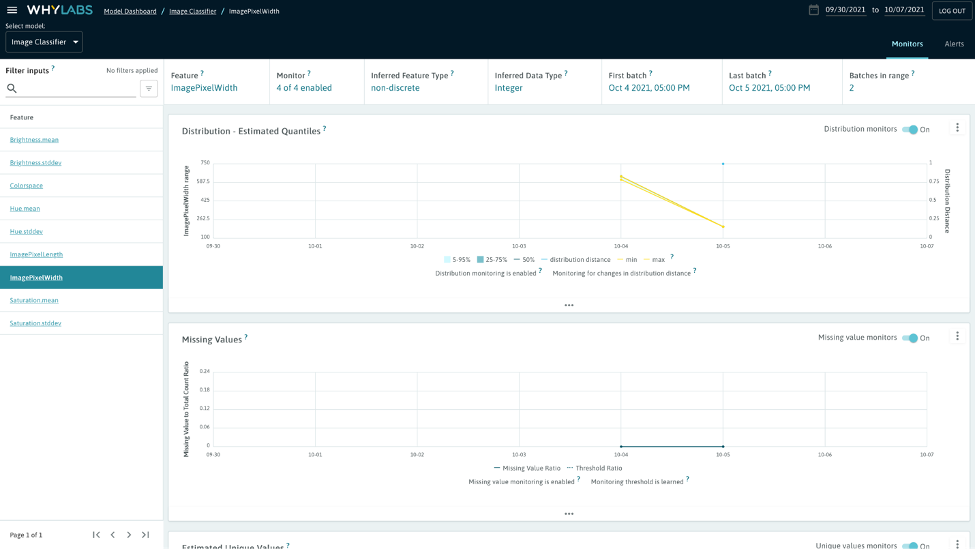
Task: Click 5-95% legend swatch
Action: (x=447, y=260)
